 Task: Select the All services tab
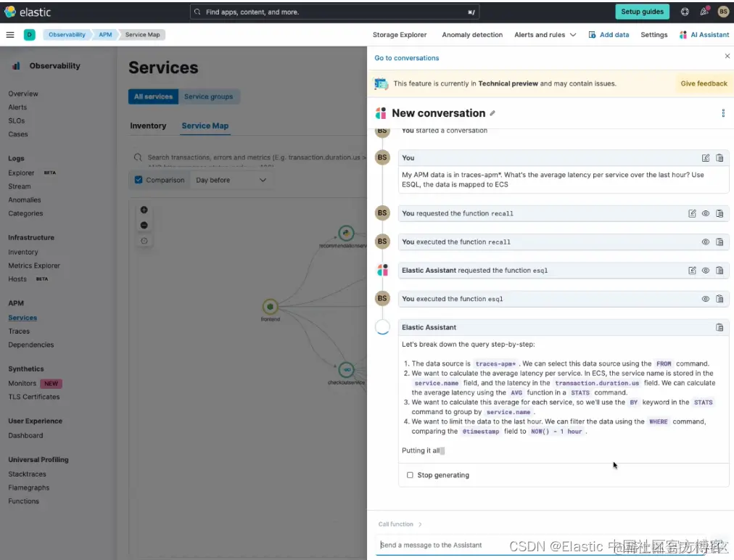pos(154,97)
